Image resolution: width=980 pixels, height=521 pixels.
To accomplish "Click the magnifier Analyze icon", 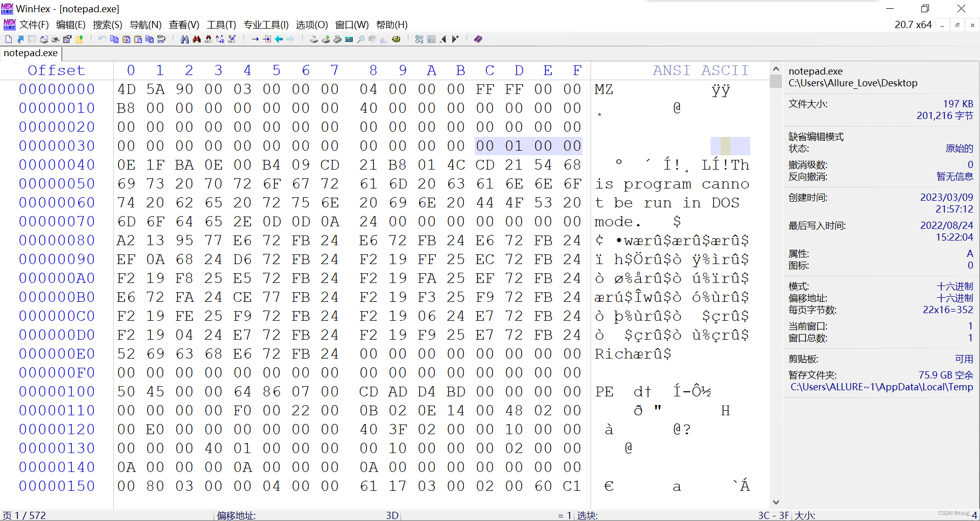I will click(360, 39).
